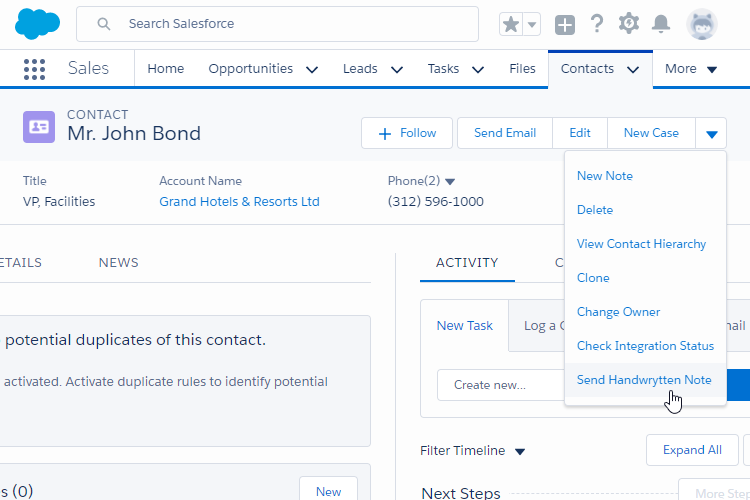Click the user profile avatar
Screen dimensions: 750x500
click(x=702, y=24)
